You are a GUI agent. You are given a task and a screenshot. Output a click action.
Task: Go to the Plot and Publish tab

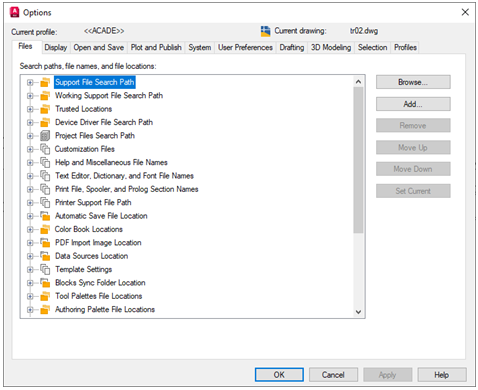coord(156,47)
